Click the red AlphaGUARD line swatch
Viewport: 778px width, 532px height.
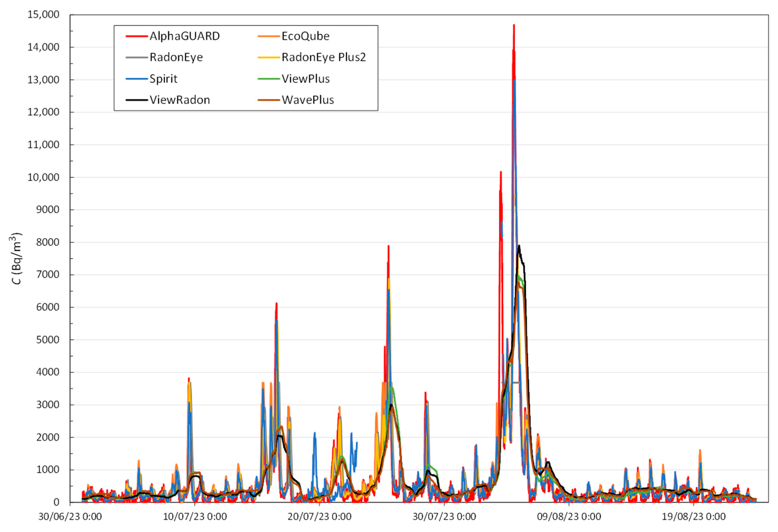(137, 36)
